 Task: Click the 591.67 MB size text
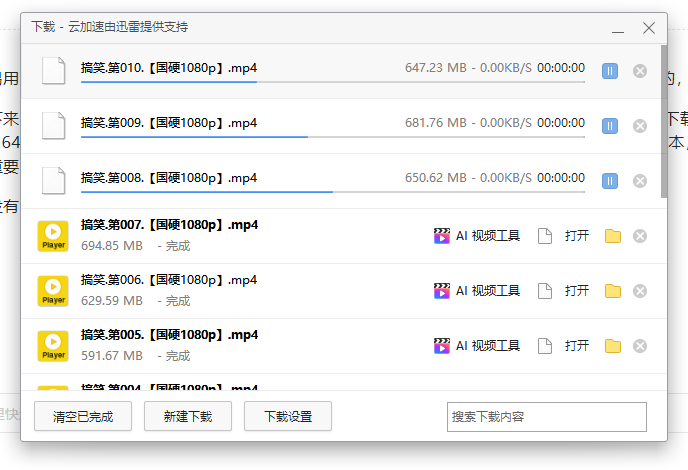click(112, 355)
